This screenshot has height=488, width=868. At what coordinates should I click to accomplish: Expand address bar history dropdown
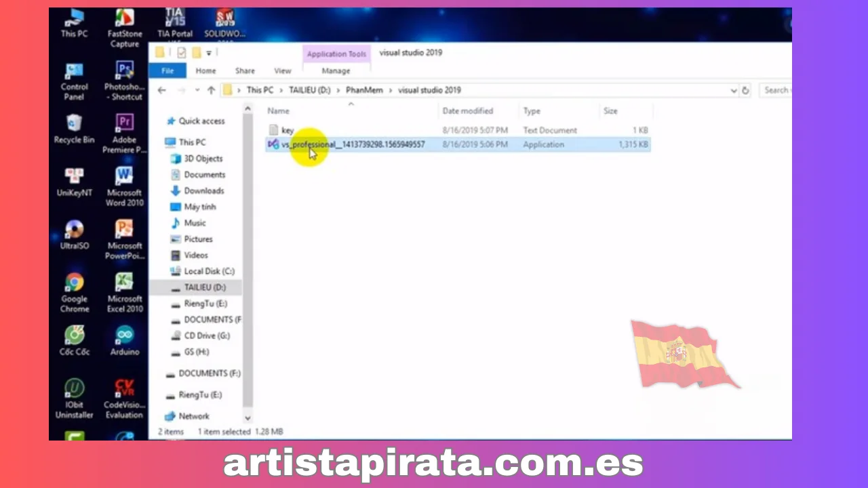pos(734,90)
